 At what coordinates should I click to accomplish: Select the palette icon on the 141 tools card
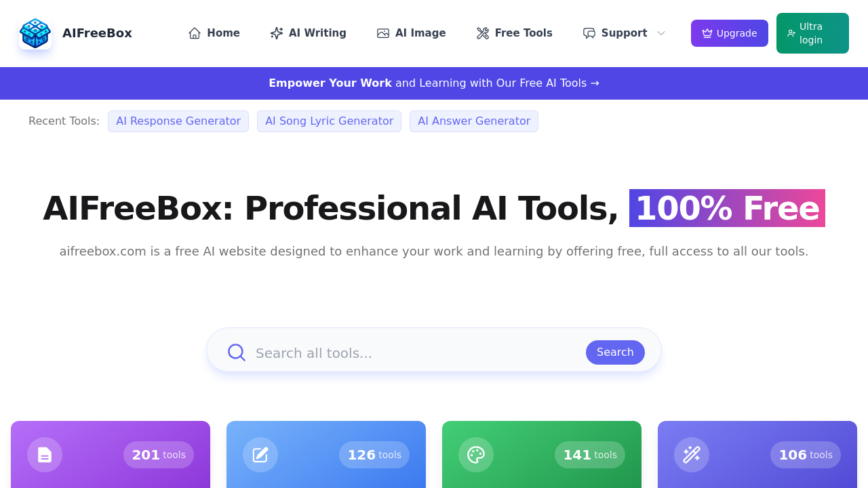pos(476,455)
